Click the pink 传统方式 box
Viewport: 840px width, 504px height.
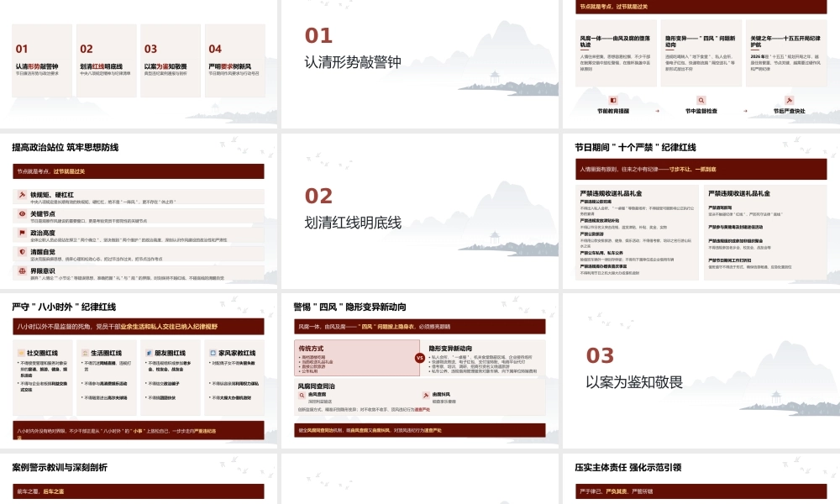pos(356,358)
